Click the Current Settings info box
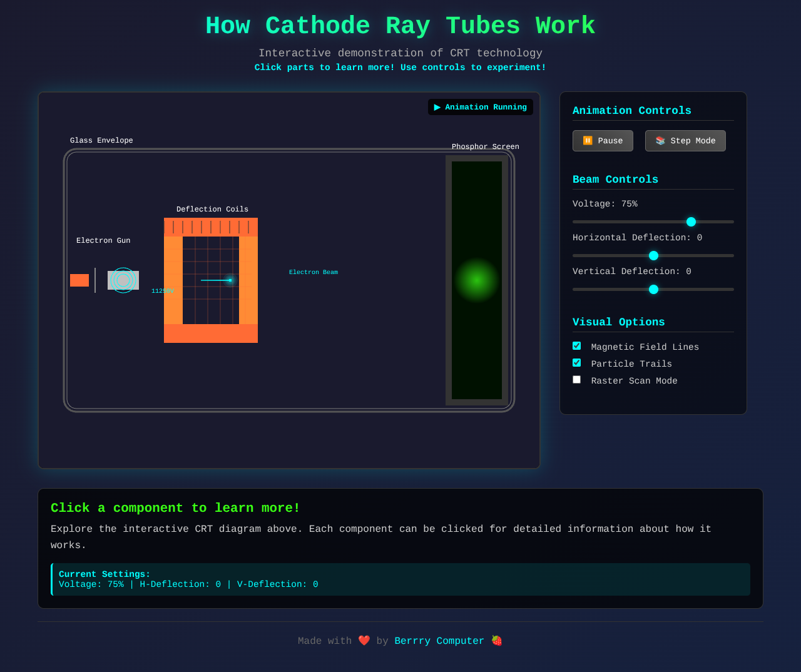801x672 pixels. click(400, 579)
